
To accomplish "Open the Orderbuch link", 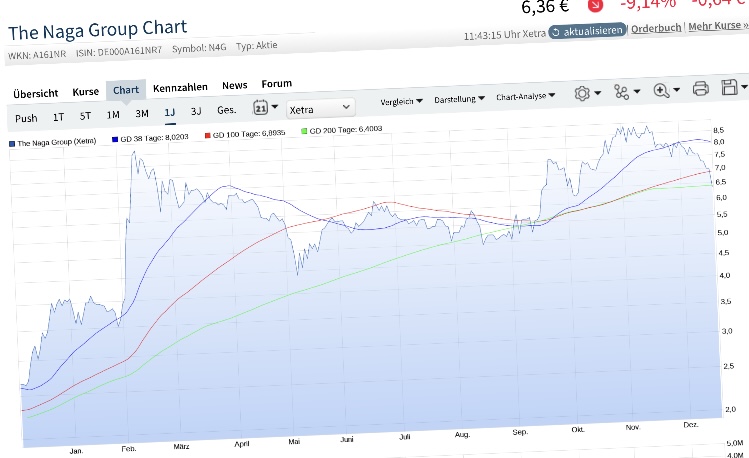I will point(656,28).
